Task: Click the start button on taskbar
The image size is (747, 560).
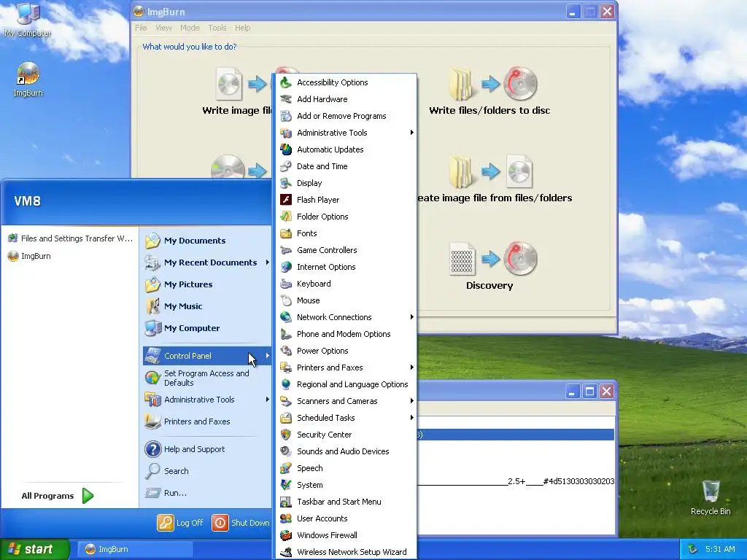Action: (35, 549)
